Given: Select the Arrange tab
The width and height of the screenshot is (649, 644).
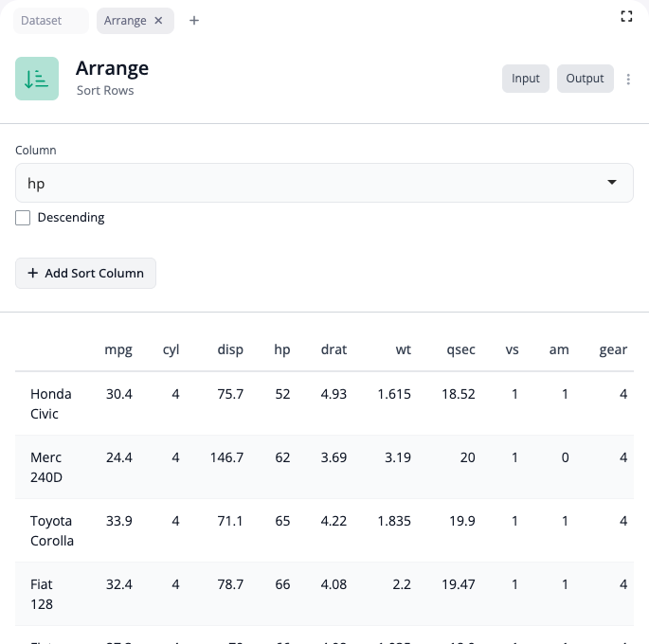Looking at the screenshot, I should click(x=125, y=21).
